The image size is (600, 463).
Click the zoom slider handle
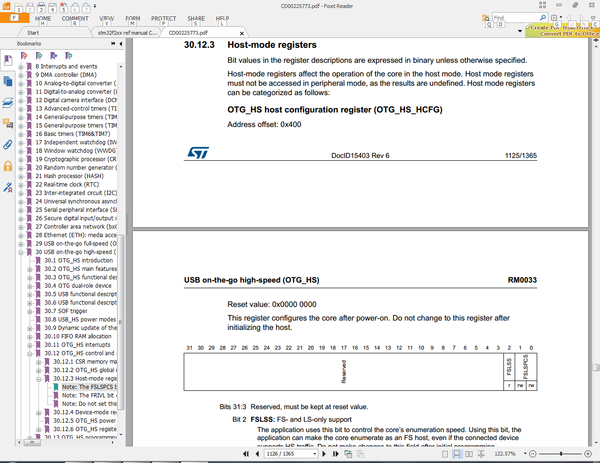pyautogui.click(x=561, y=454)
